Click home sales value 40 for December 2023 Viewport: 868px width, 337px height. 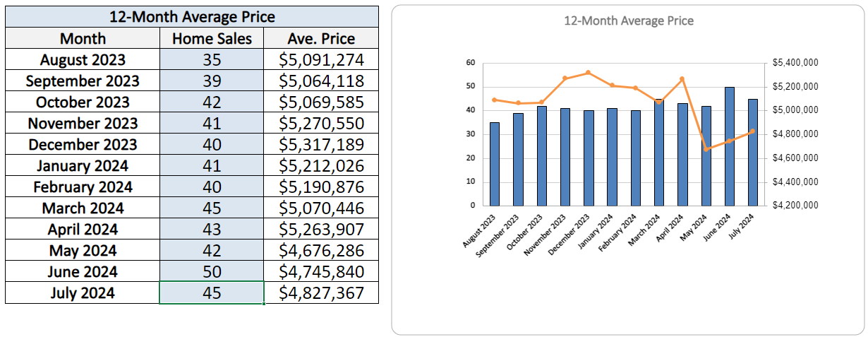tap(212, 144)
